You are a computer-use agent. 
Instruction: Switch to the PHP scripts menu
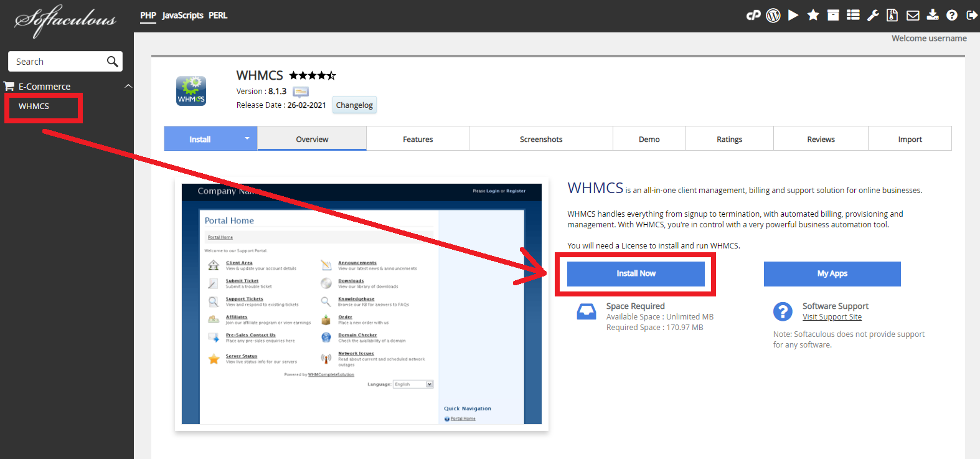click(148, 15)
